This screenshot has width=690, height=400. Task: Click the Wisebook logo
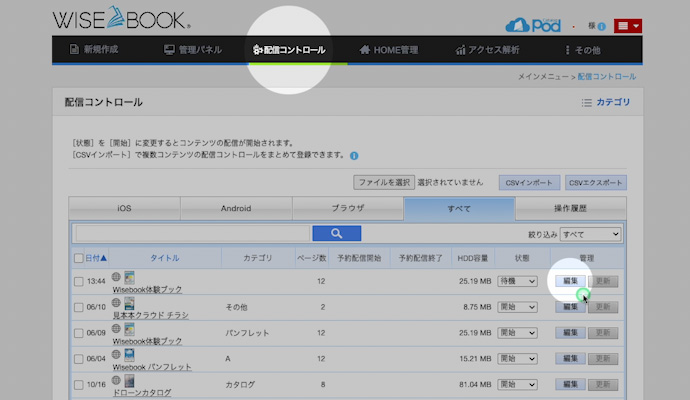(121, 18)
